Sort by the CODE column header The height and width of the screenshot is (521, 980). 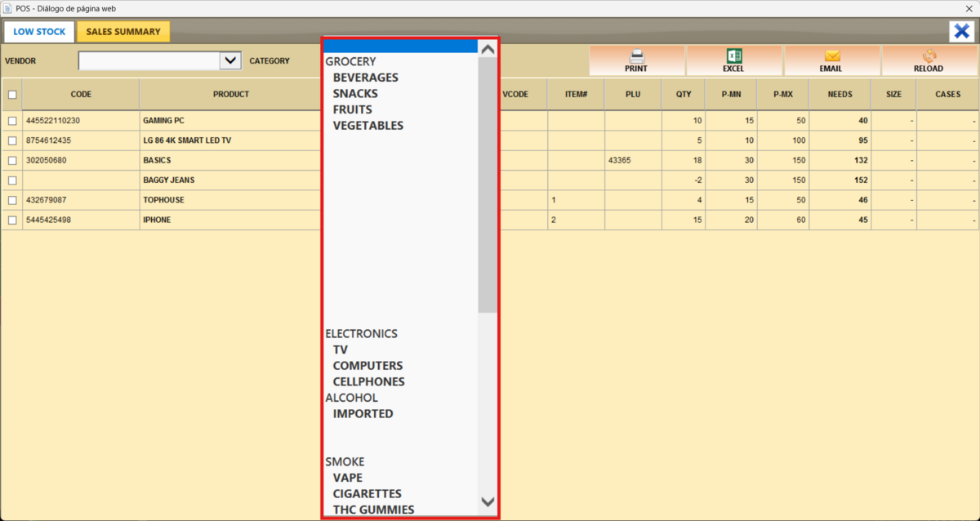coord(81,95)
